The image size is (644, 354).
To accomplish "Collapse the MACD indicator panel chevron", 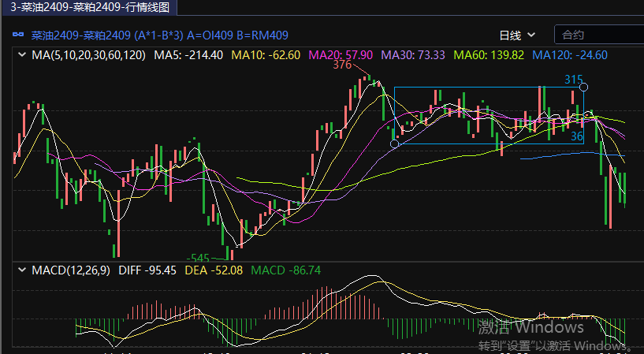I will pyautogui.click(x=22, y=270).
